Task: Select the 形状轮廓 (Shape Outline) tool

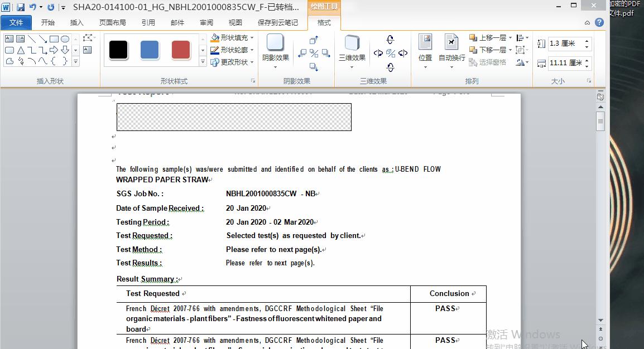Action: tap(230, 49)
